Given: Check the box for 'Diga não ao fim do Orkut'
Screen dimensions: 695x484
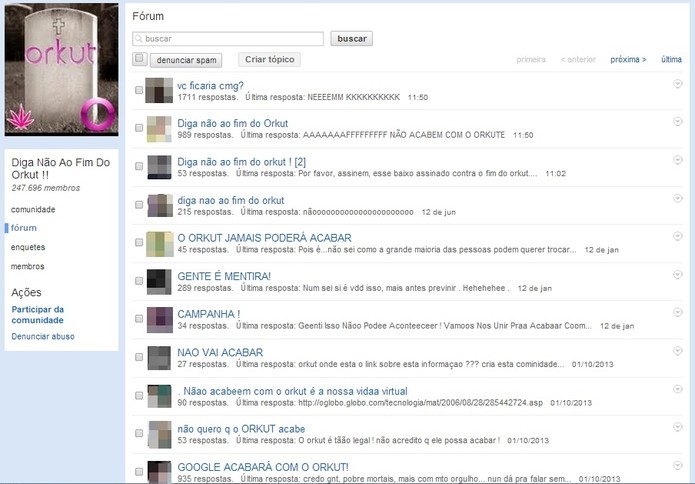Looking at the screenshot, I should click(139, 128).
